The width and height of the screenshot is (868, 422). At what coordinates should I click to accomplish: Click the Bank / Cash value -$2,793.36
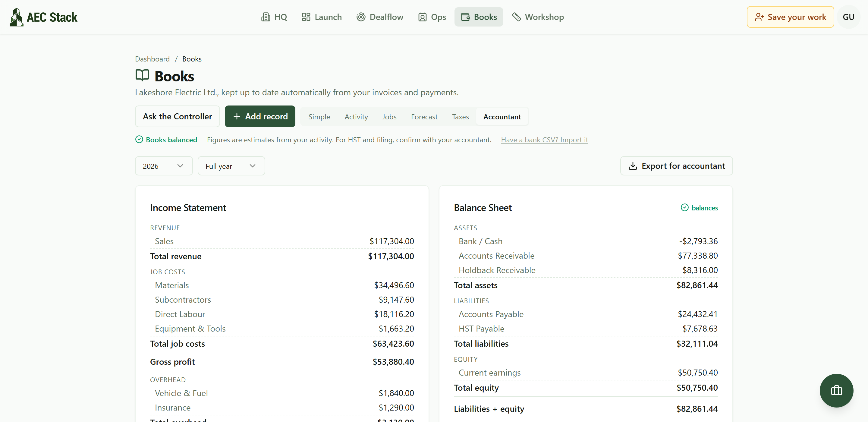(698, 241)
